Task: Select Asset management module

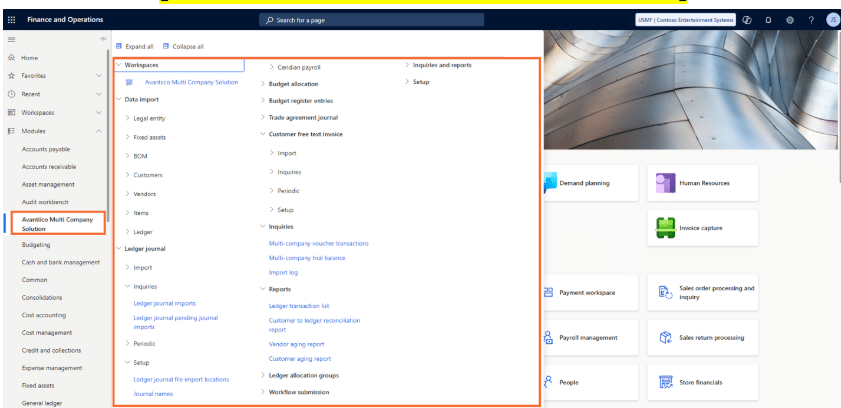Action: (48, 184)
